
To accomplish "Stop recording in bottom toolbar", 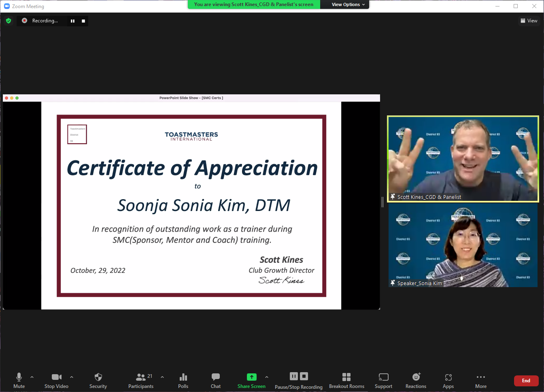I will [x=304, y=376].
